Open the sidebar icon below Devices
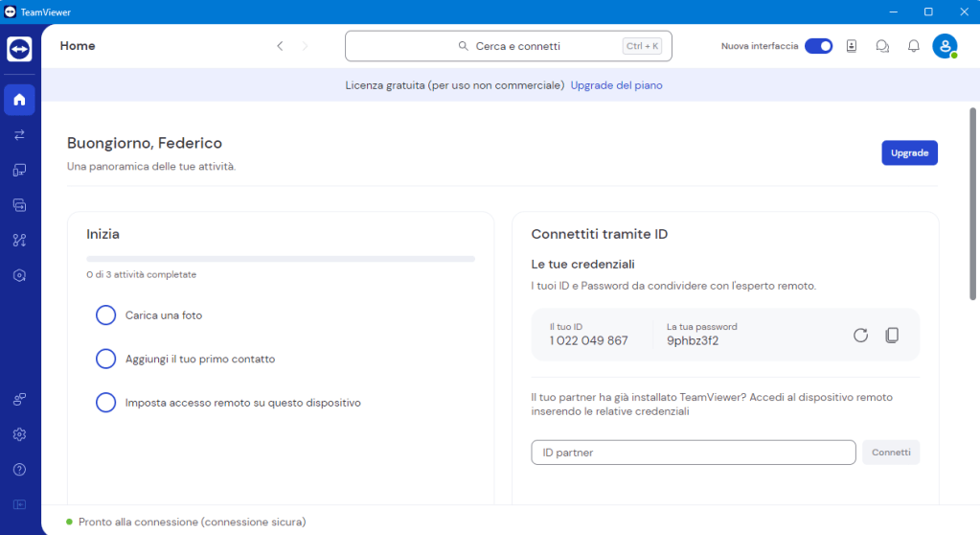This screenshot has width=980, height=535. coord(19,205)
